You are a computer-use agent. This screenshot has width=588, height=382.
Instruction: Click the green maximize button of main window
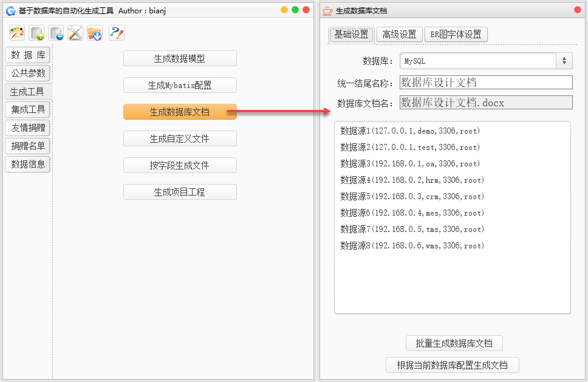[295, 10]
